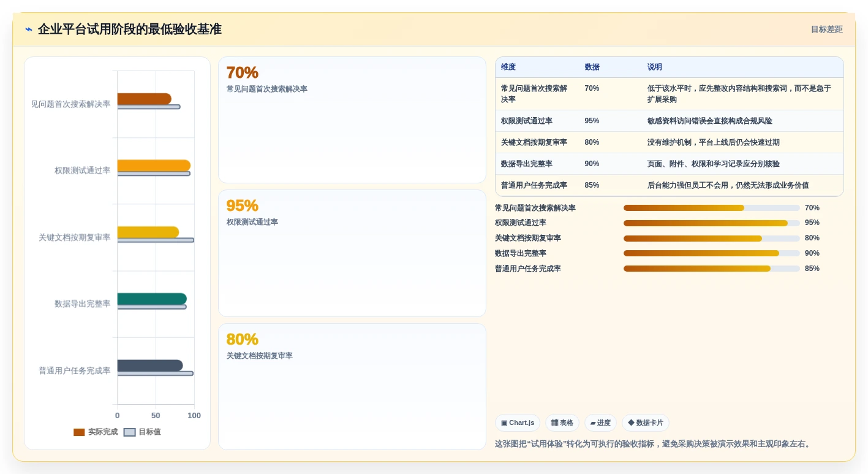Click the 85% value in the table
The height and width of the screenshot is (474, 868).
[x=592, y=185]
